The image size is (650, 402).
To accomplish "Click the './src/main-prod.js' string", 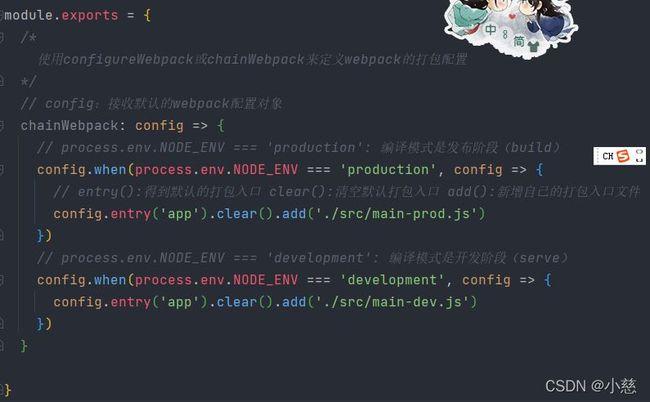I will tap(396, 214).
